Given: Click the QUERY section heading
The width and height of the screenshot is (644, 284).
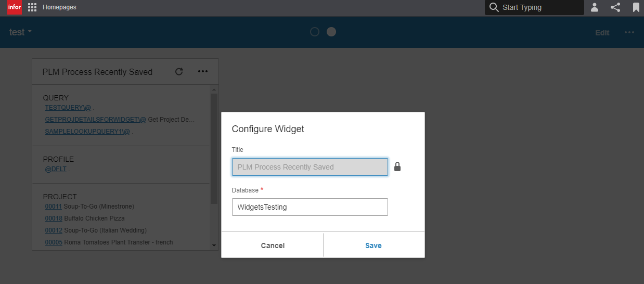Looking at the screenshot, I should (x=56, y=98).
